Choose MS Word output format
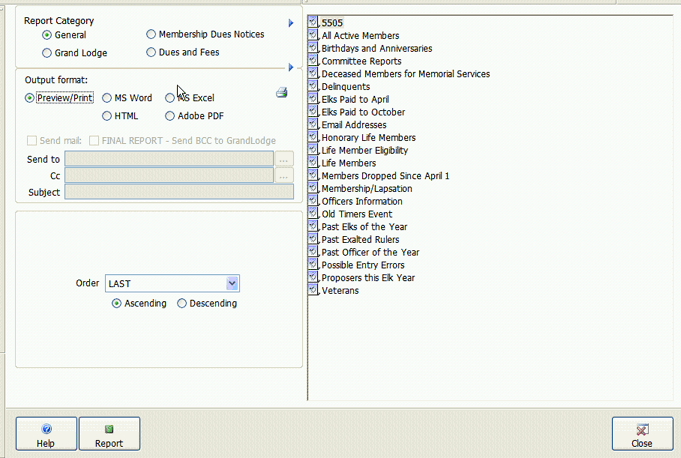Image resolution: width=681 pixels, height=458 pixels. [107, 98]
